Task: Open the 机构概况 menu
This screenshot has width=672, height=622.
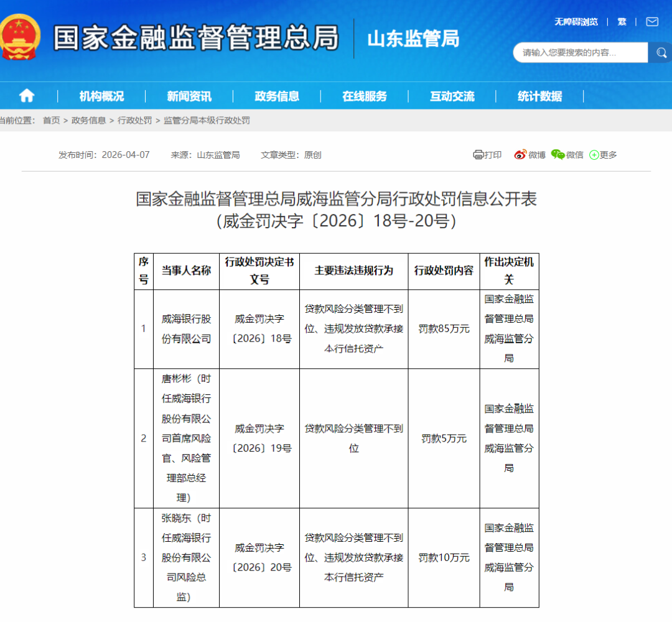Action: (101, 96)
